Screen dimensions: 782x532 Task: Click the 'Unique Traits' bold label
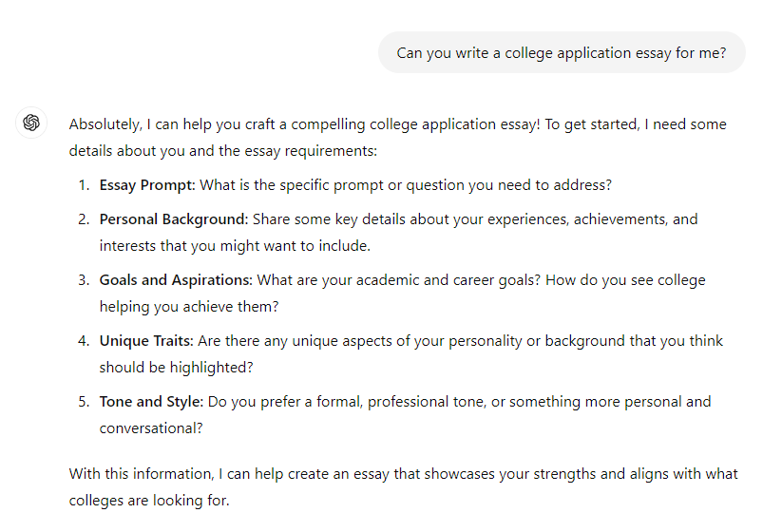[146, 341]
